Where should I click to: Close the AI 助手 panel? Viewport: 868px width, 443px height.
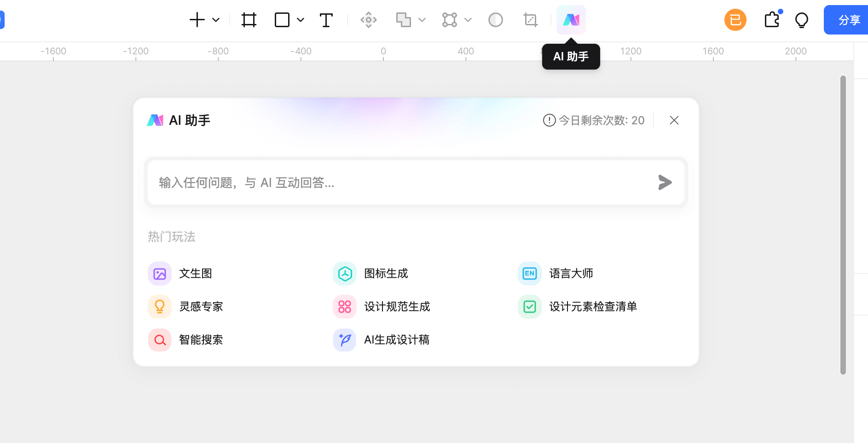(x=674, y=120)
